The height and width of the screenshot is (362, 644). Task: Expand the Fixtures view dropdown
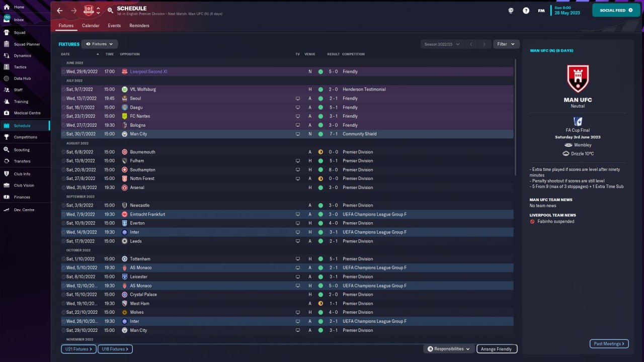pyautogui.click(x=100, y=44)
